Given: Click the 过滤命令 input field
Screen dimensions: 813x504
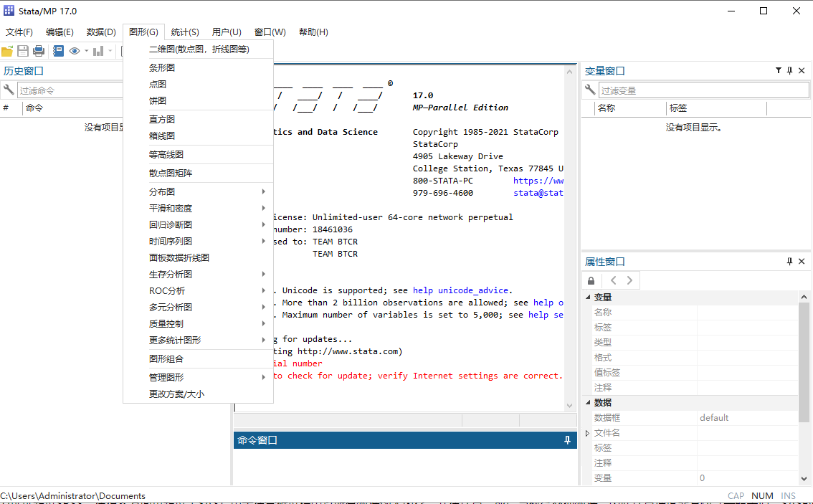Looking at the screenshot, I should 70,89.
